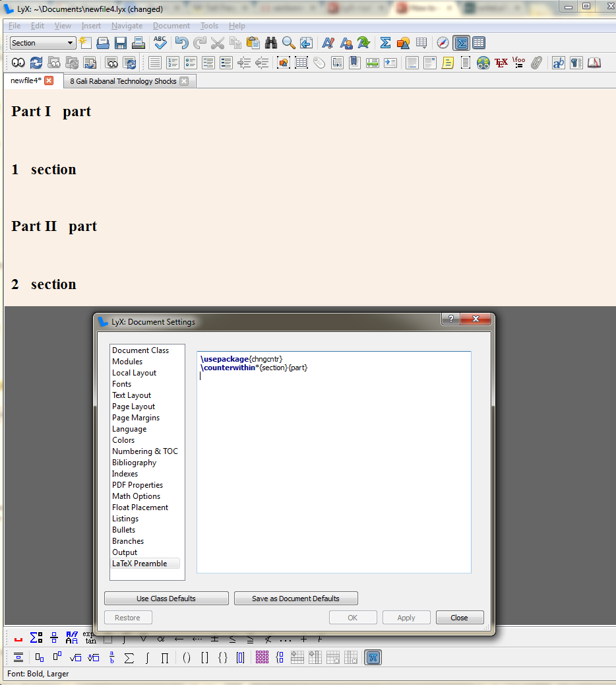Screen dimensions: 616x685
Task: Insert a figure float
Action: tap(284, 63)
